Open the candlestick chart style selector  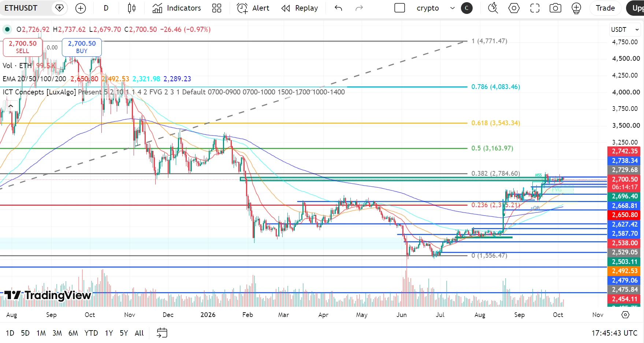[132, 8]
